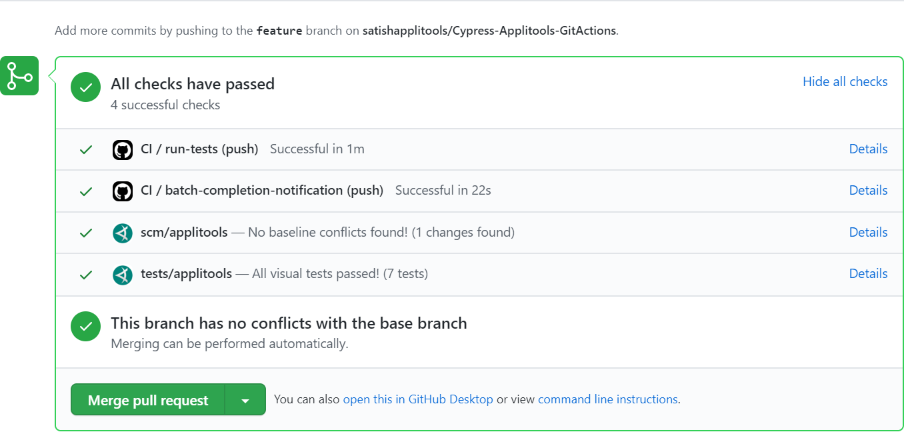Click the GitHub logo beside CI / run-tests

122,150
